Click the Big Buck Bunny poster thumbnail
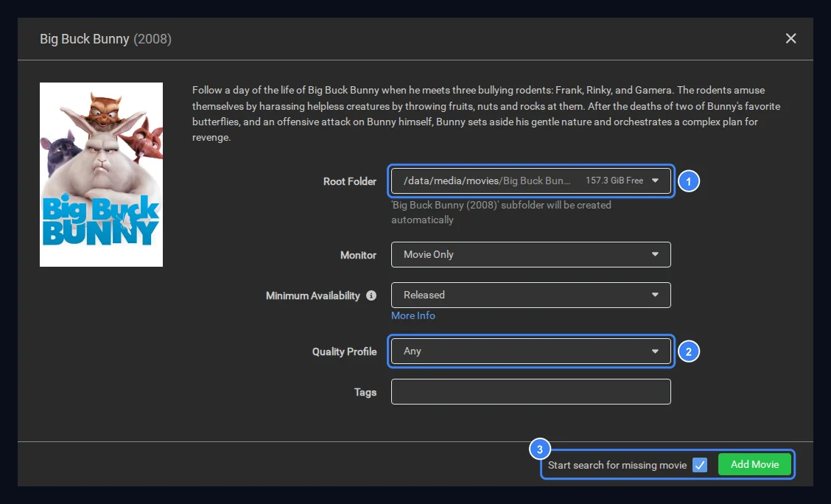The image size is (831, 504). click(x=101, y=175)
